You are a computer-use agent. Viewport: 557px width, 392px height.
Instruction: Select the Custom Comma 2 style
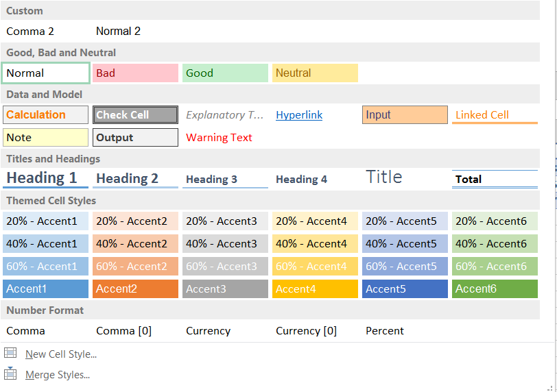point(30,32)
